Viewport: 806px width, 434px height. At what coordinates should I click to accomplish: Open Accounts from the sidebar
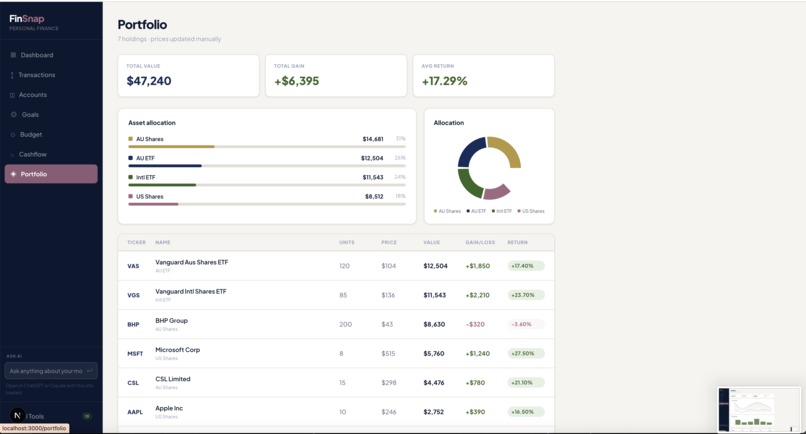tap(51, 95)
